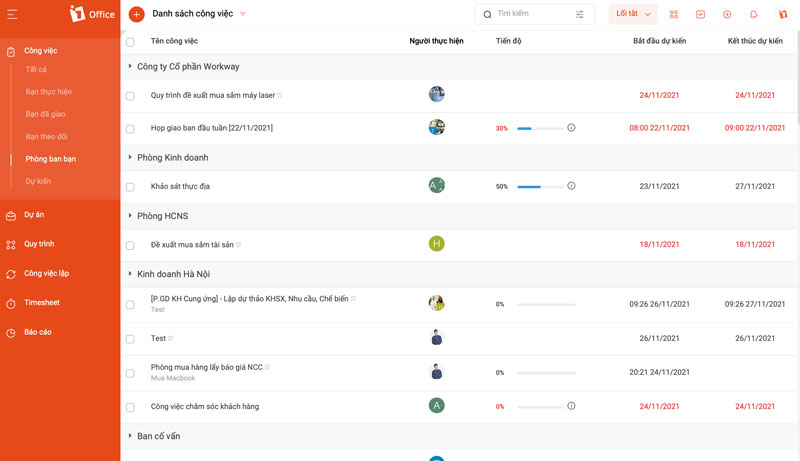Viewport: 800px width, 461px height.
Task: Click the orange plus add-task button
Action: click(x=136, y=14)
